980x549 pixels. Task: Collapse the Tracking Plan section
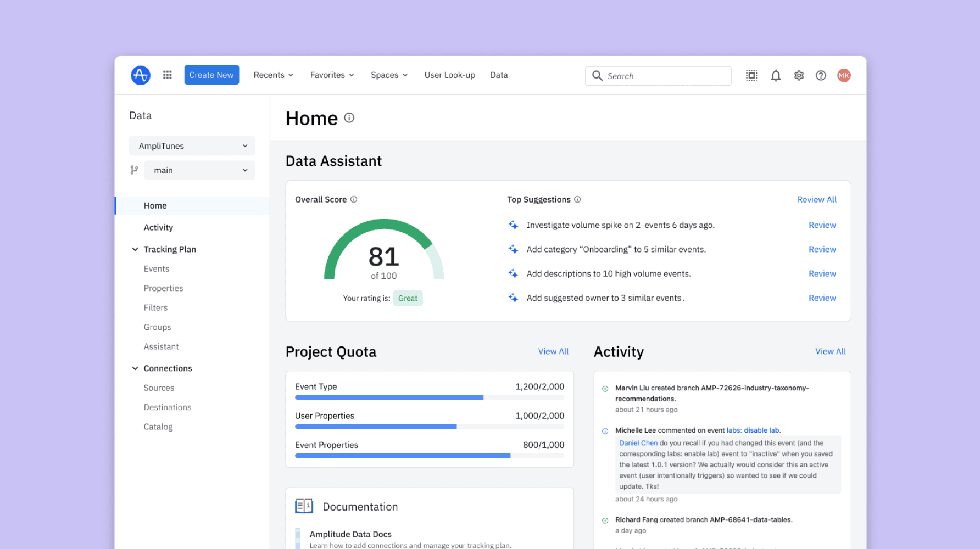[135, 249]
